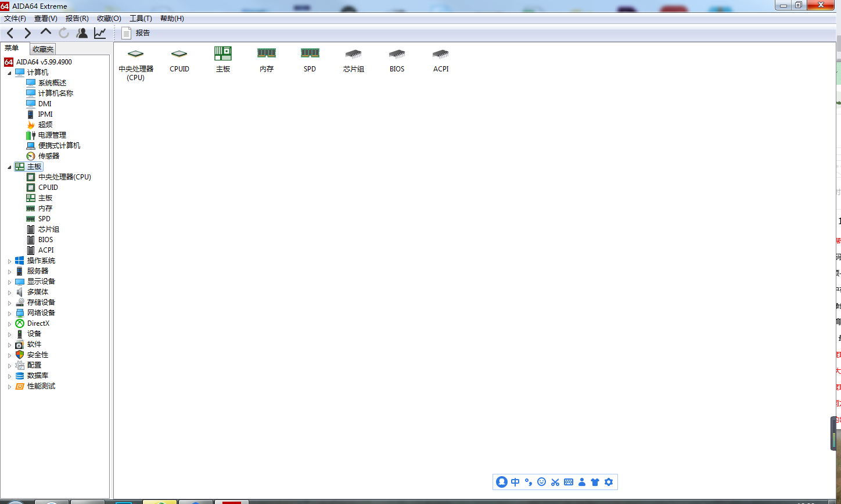Image resolution: width=841 pixels, height=504 pixels.
Task: Open the ACPI icon in the main pane
Action: pos(441,60)
